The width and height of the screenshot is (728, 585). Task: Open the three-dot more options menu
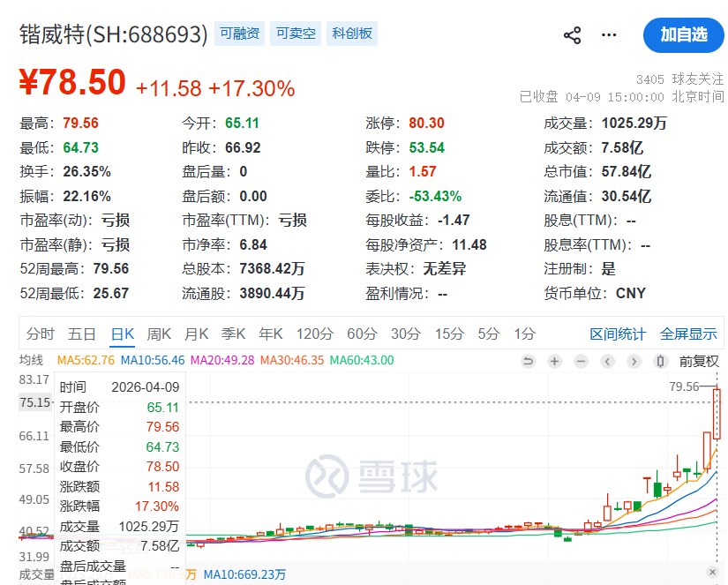click(x=609, y=34)
